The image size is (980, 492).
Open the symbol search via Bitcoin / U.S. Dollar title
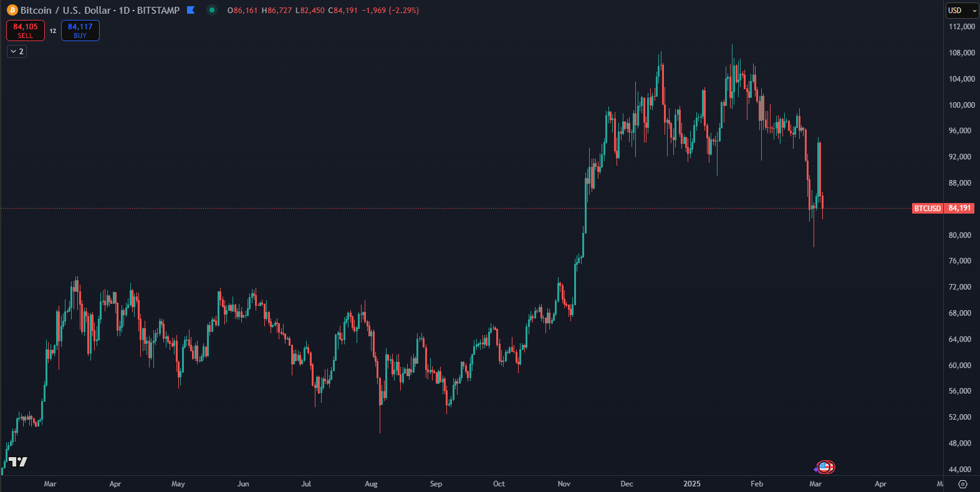(65, 11)
